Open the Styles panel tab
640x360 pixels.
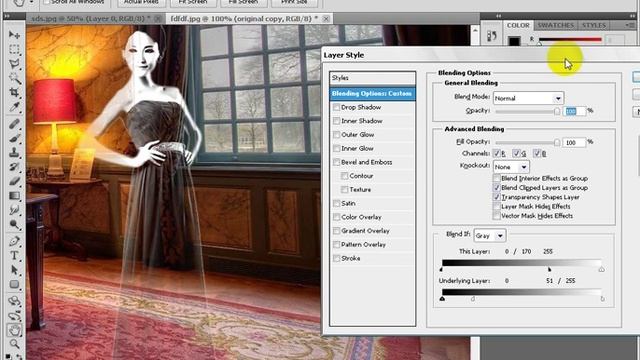(593, 25)
